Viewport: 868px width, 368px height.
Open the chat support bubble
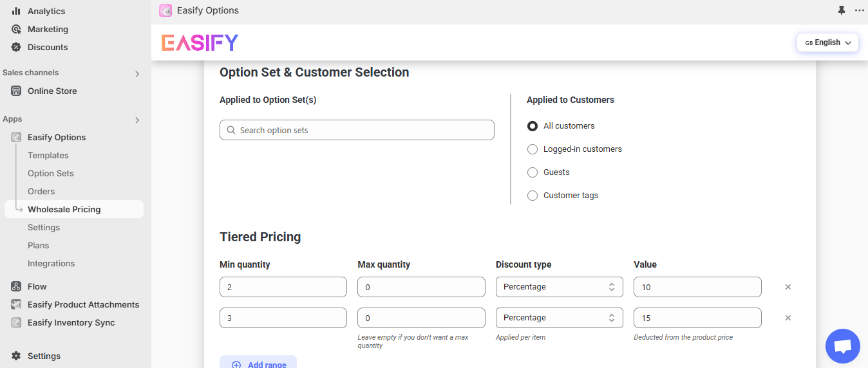pos(842,346)
